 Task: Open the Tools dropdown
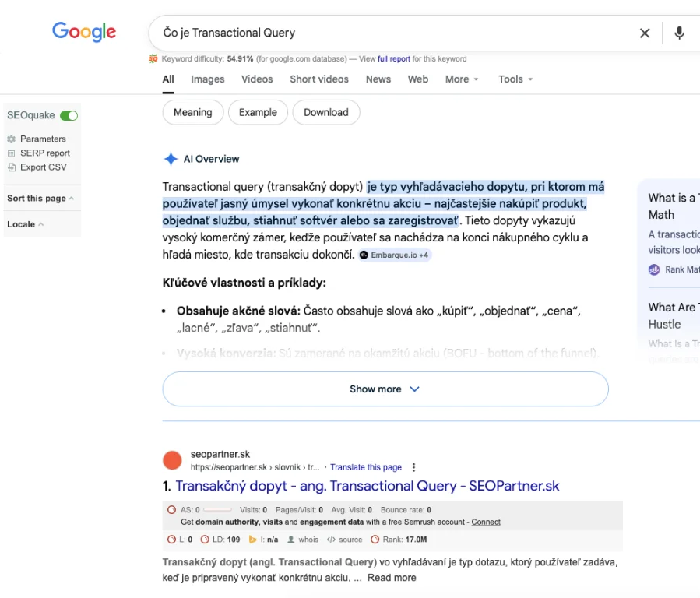click(x=515, y=79)
